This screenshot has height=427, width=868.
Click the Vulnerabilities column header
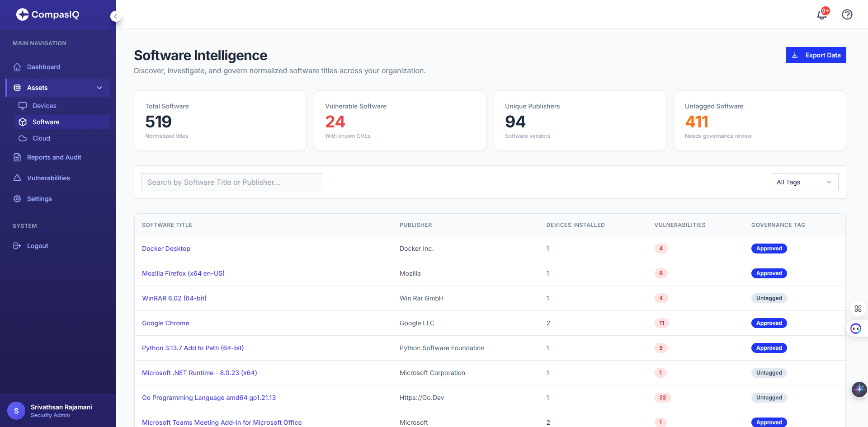[679, 225]
